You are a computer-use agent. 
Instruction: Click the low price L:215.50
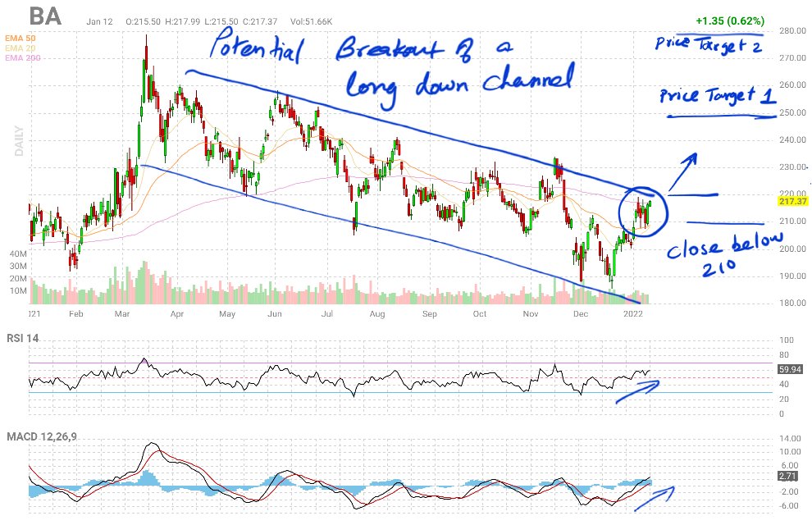221,22
